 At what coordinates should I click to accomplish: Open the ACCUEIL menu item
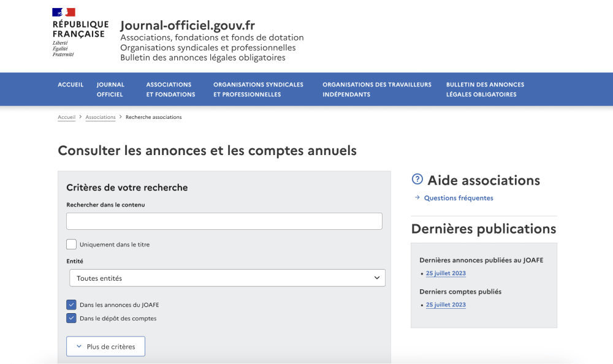click(70, 85)
